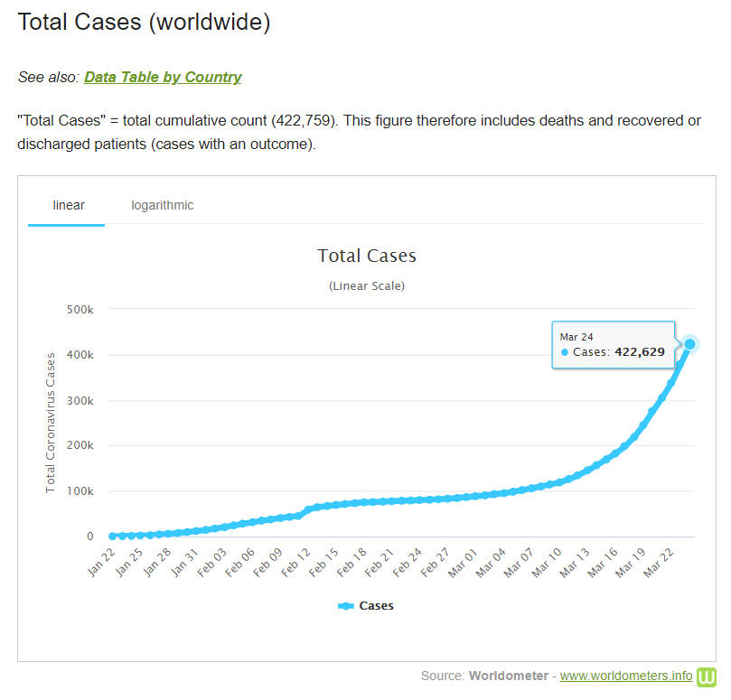This screenshot has width=731, height=700.
Task: Open the Data Table by Country link
Action: 163,77
